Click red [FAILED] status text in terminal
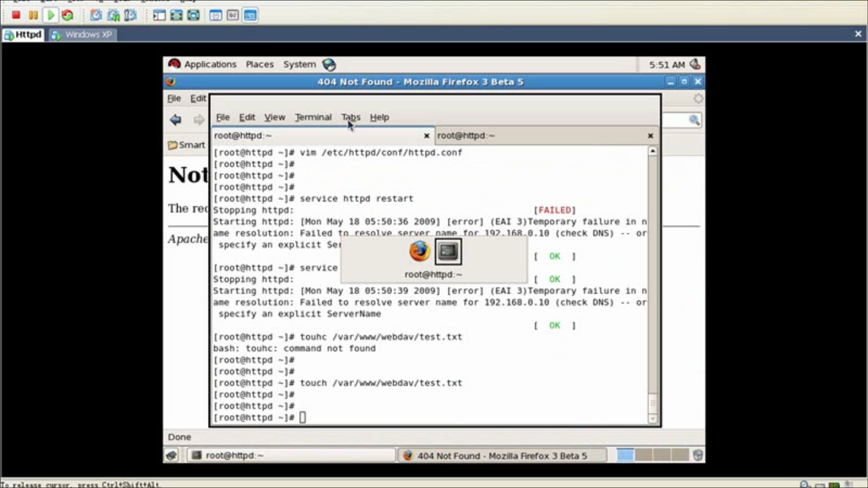868x488 pixels. pos(555,210)
